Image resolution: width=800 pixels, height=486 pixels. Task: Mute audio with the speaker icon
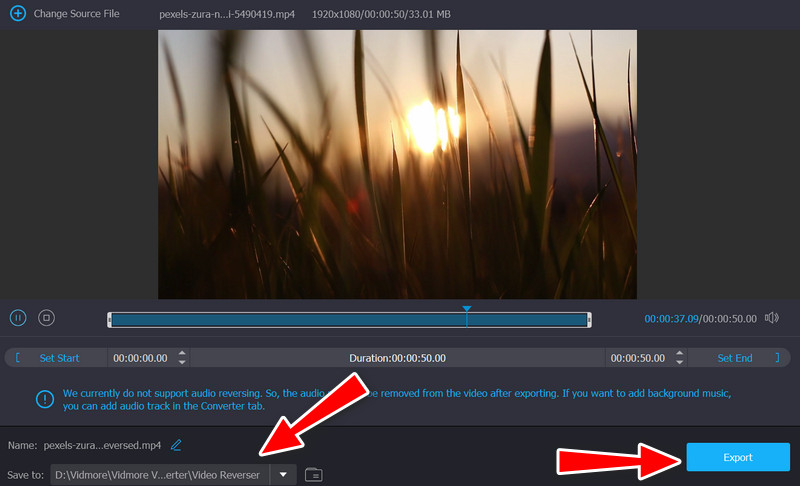pos(771,318)
